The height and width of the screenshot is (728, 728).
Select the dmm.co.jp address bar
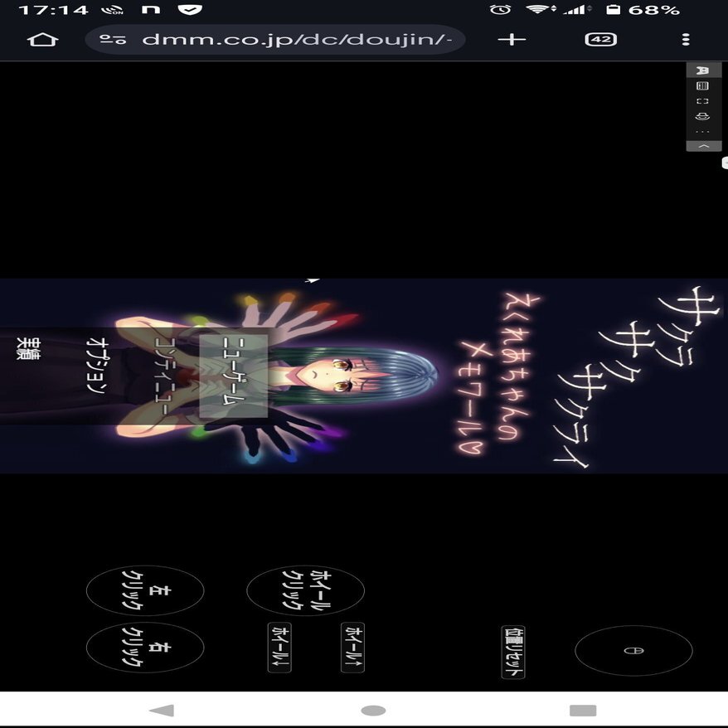(x=275, y=40)
